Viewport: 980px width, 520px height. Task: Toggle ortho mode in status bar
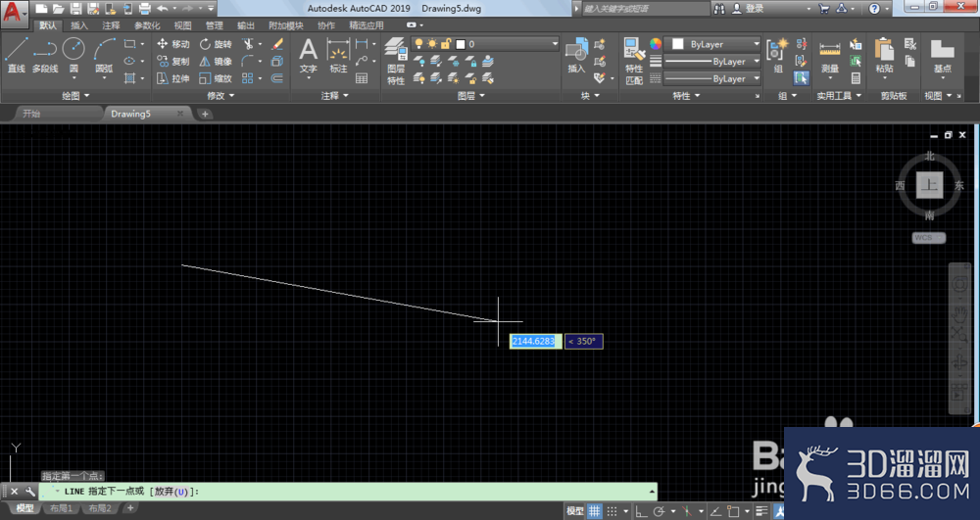(x=641, y=511)
